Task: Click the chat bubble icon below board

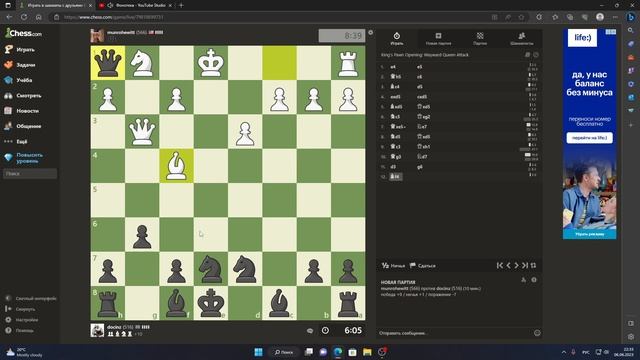Action: tap(310, 331)
